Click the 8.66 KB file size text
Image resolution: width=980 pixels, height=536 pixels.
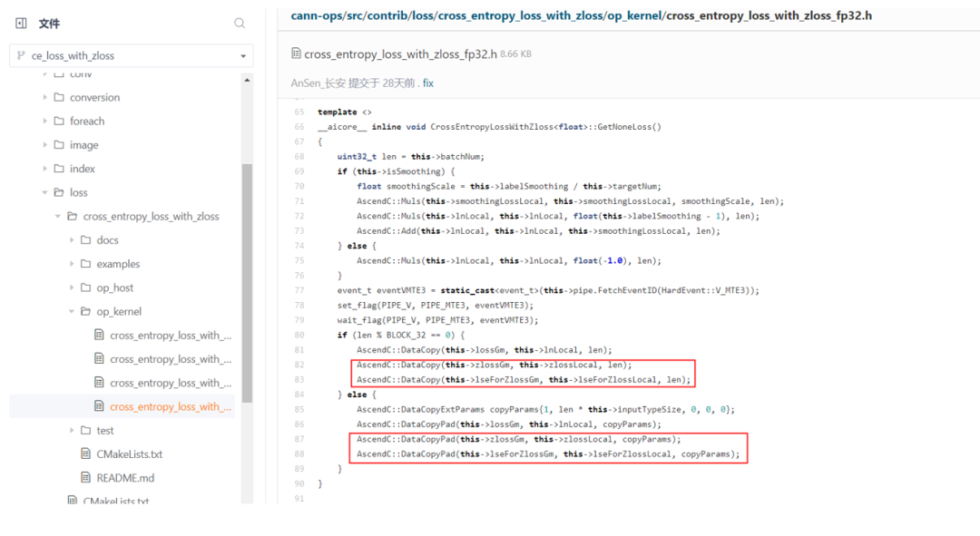pos(515,54)
